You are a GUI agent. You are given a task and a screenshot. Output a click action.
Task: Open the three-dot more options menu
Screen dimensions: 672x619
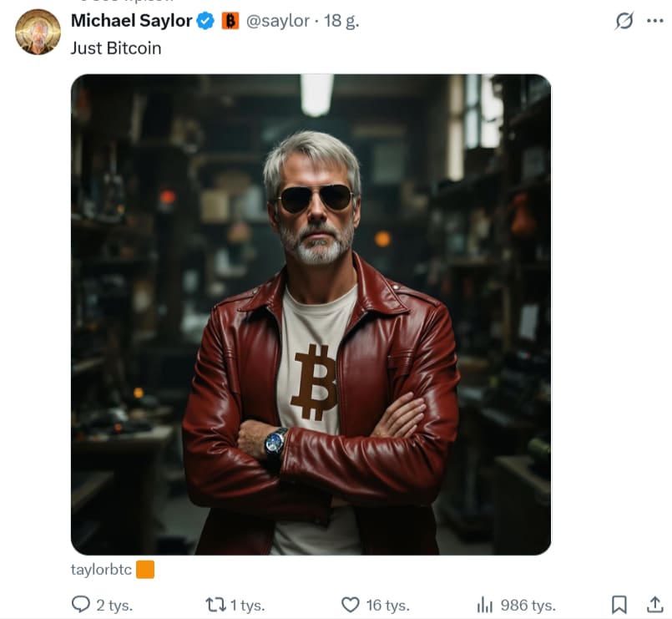click(x=654, y=21)
